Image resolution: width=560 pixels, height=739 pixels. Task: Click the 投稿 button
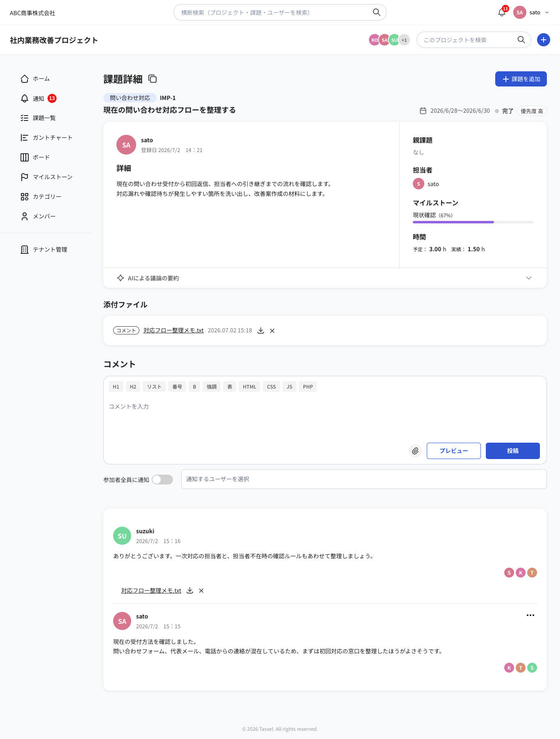tap(513, 451)
